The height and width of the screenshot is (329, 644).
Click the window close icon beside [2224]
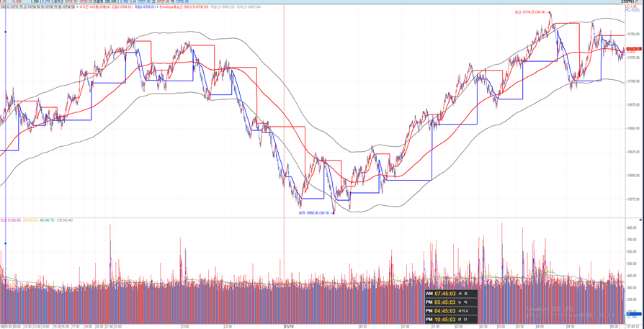(x=640, y=1)
